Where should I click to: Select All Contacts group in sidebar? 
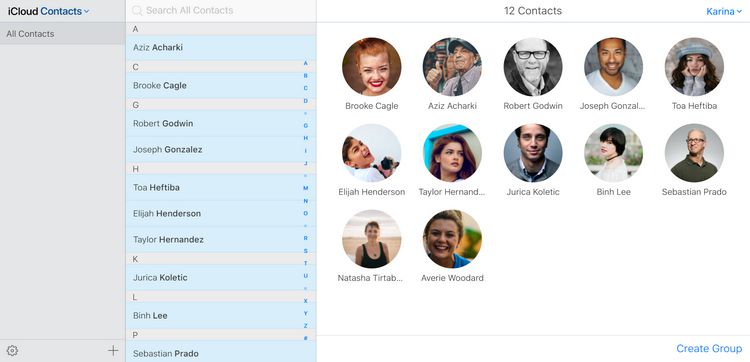pos(62,34)
